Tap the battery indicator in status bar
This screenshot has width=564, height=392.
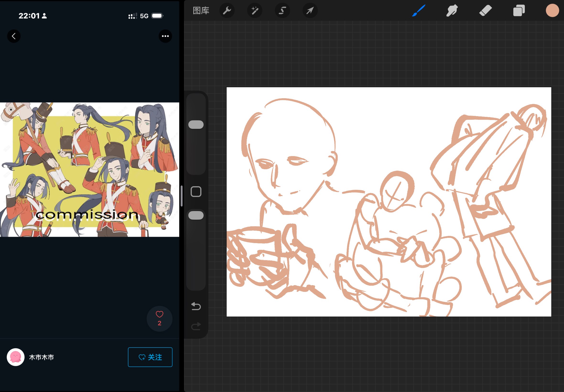(157, 16)
